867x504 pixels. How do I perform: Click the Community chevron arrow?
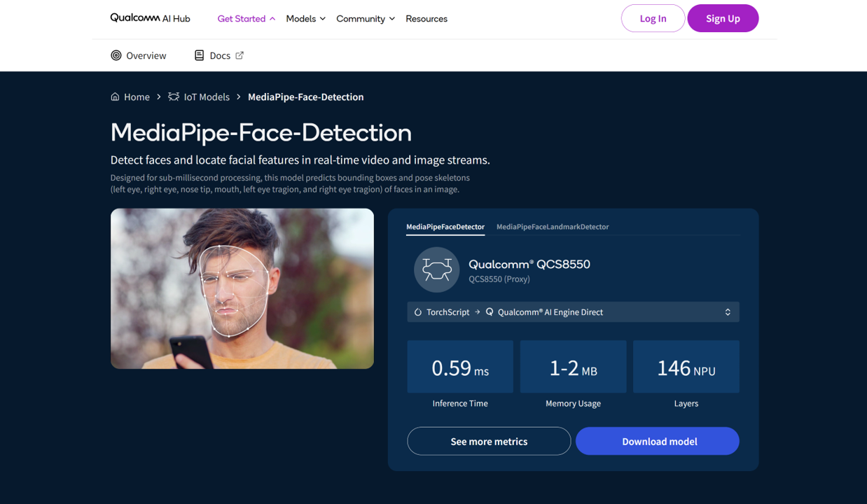pyautogui.click(x=392, y=19)
